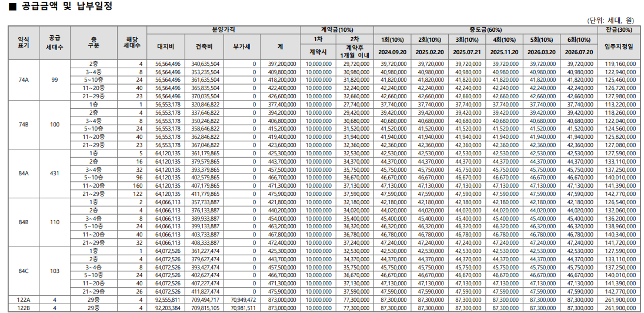Select the 122A type cell

tap(24, 300)
